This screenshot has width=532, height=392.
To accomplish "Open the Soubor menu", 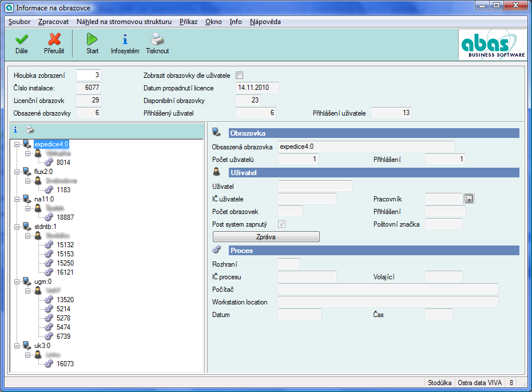I will coord(19,22).
